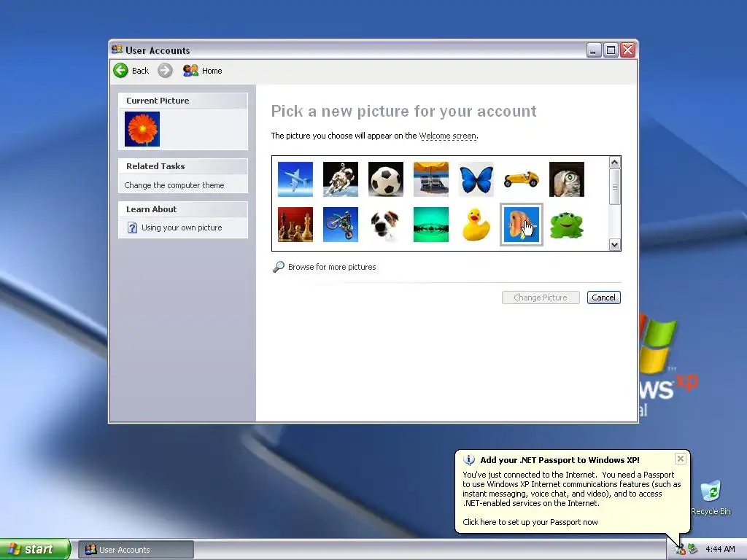This screenshot has height=560, width=747.
Task: Click picture list scroll up arrow
Action: [x=614, y=163]
